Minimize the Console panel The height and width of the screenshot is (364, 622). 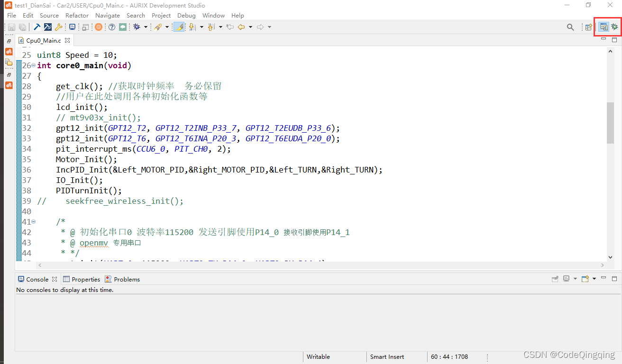[604, 278]
